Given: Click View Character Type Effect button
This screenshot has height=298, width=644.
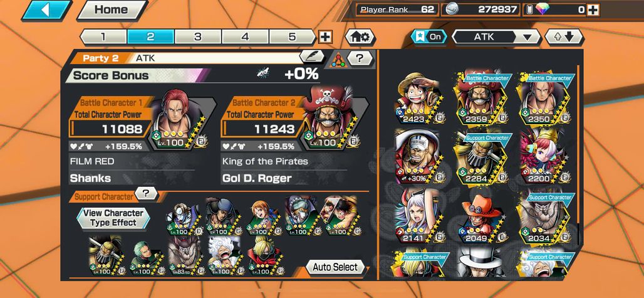Looking at the screenshot, I should [113, 218].
